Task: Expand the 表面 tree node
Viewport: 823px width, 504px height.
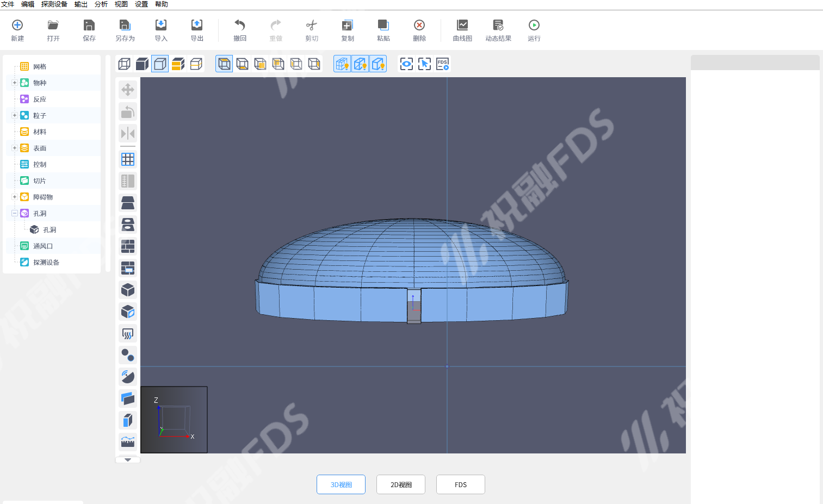Action: [x=15, y=148]
